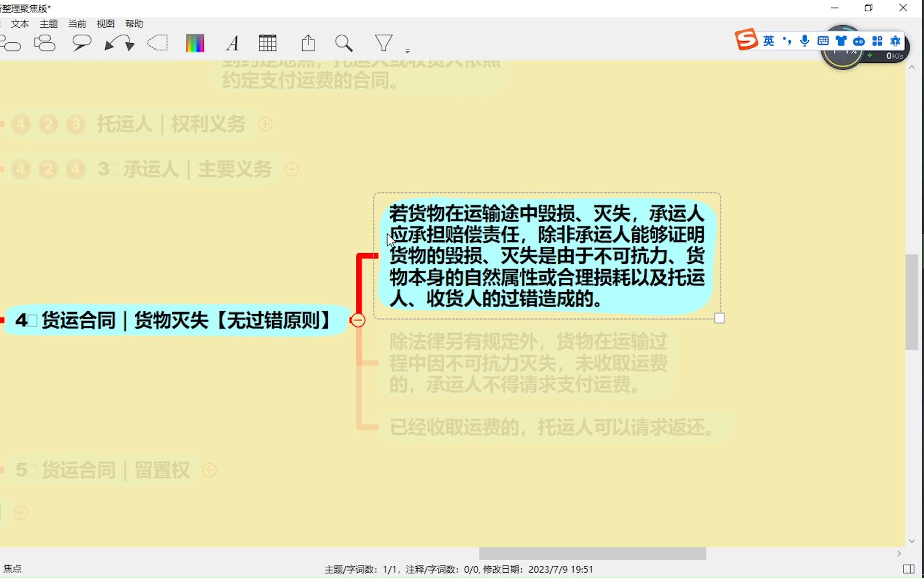
Task: Toggle Sogou input language from 英 to Chinese
Action: tap(768, 40)
